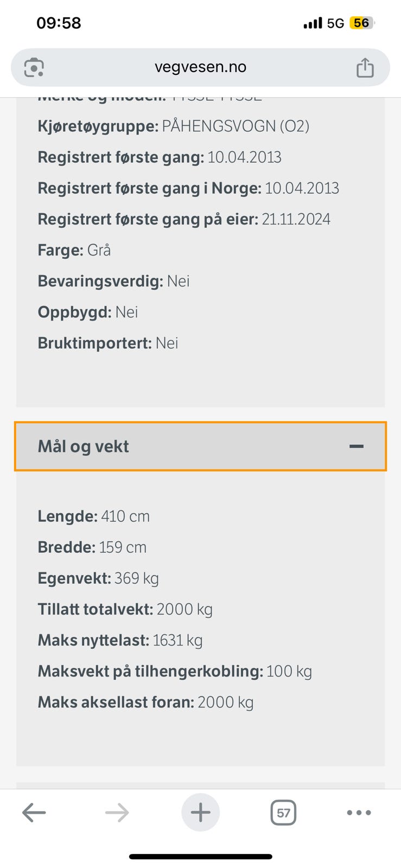Screen dimensions: 401x868
Task: Tap the cellular signal bars
Action: click(x=313, y=23)
